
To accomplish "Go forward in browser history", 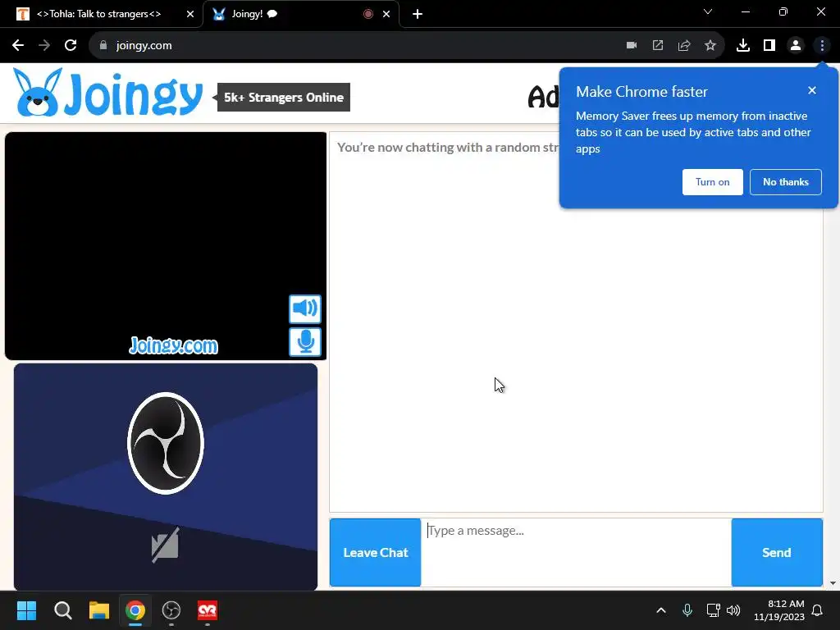I will pos(44,46).
